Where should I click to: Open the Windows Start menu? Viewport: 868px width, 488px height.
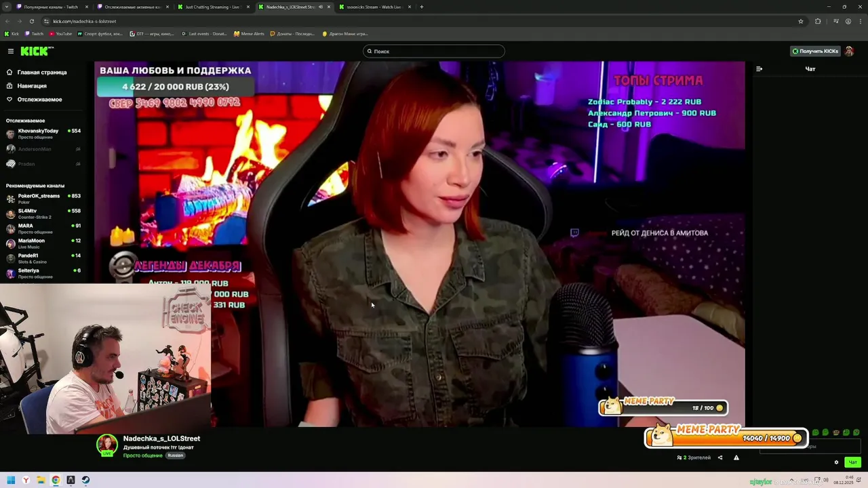(x=11, y=480)
